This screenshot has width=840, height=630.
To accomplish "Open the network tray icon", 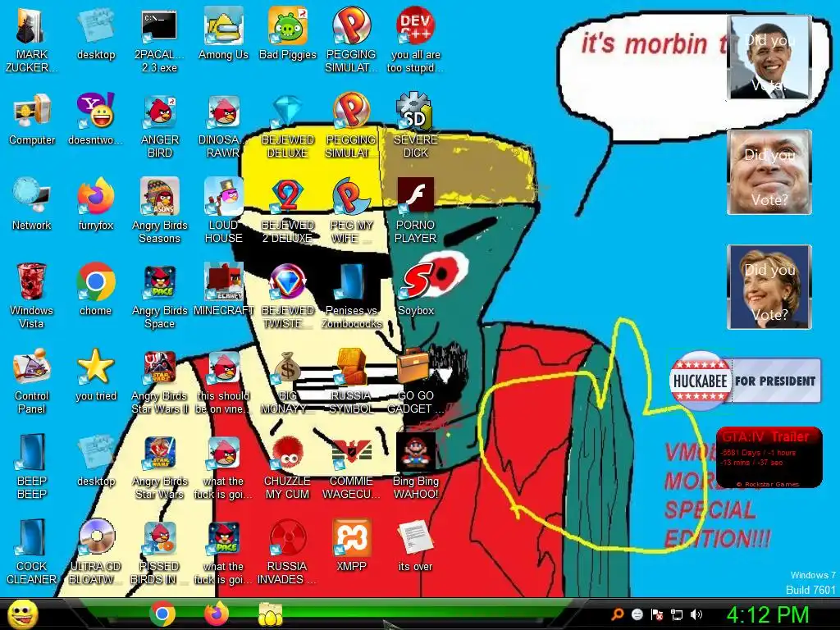I will [677, 614].
